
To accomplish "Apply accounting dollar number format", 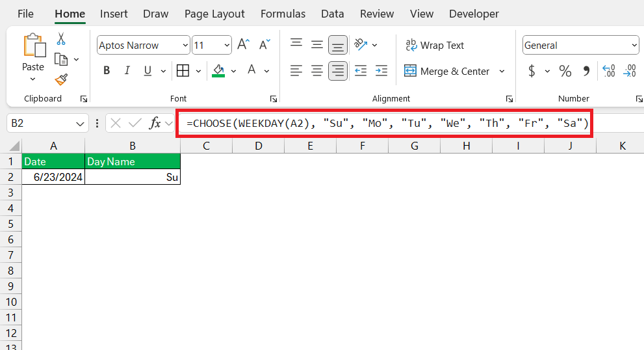I will point(532,71).
